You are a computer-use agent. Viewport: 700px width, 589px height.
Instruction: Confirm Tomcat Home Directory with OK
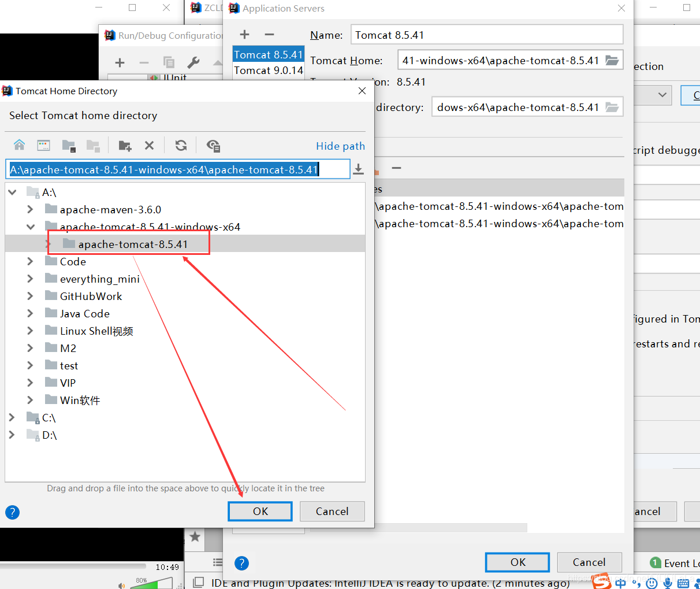click(x=260, y=511)
